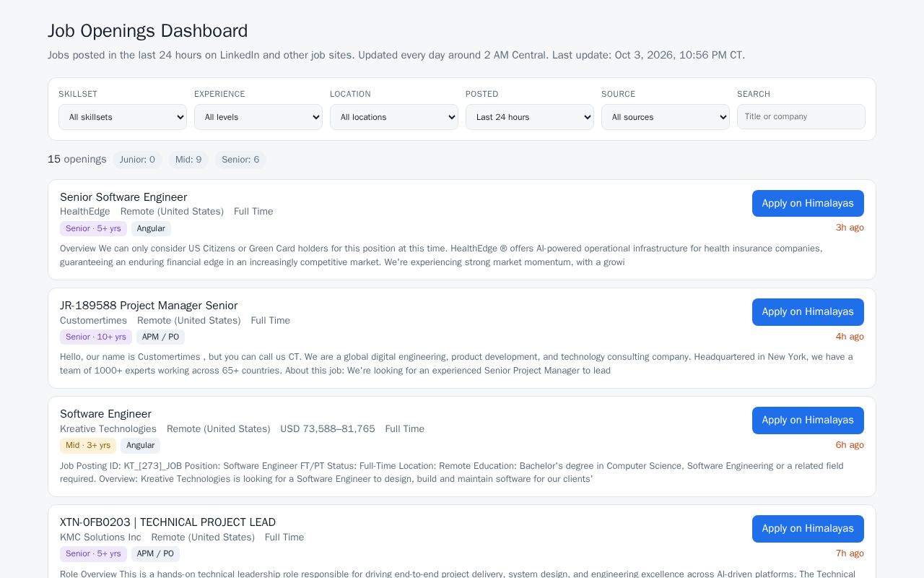Screen dimensions: 924x578
Task: Click the Mid: 9 count badge
Action: pos(188,160)
